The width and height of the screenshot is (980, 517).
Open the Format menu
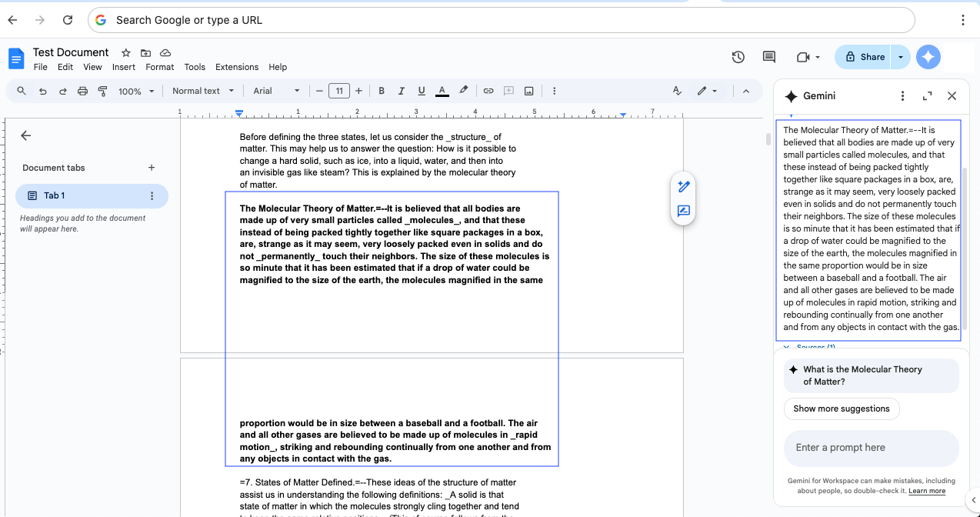point(160,67)
